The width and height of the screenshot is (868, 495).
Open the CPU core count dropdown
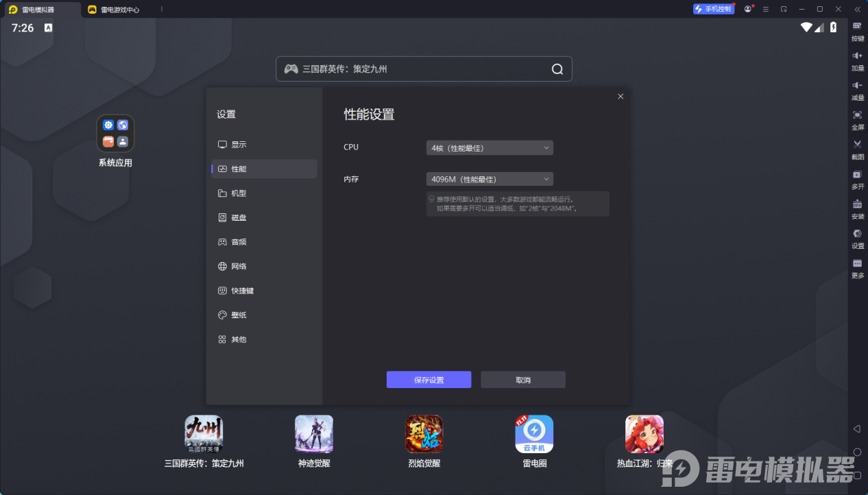pos(489,147)
